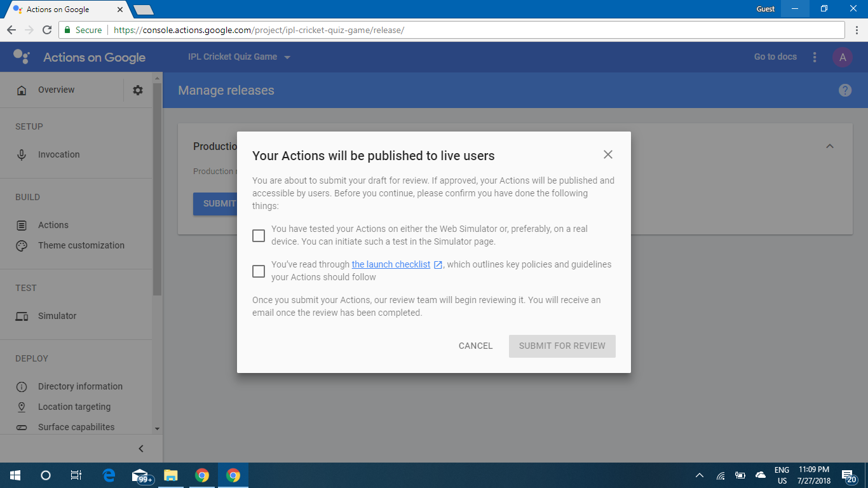Screen dimensions: 868x488
Task: Click the Guest profile button
Action: coord(766,9)
